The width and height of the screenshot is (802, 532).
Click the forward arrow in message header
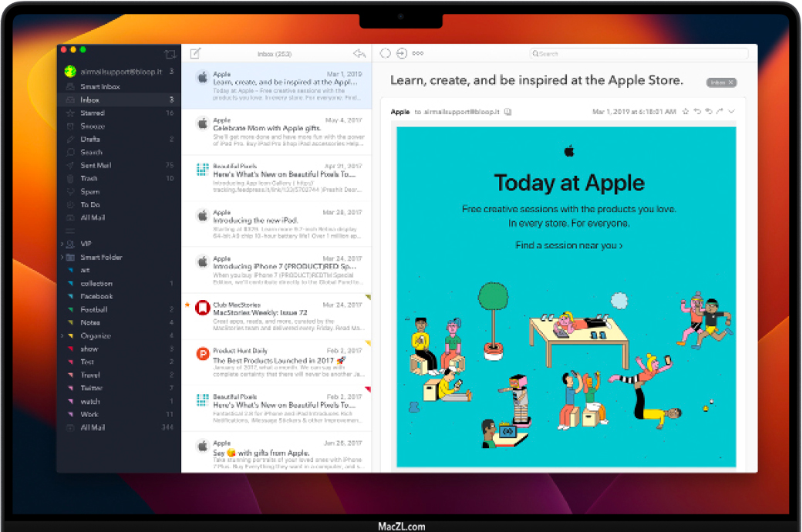click(x=719, y=112)
